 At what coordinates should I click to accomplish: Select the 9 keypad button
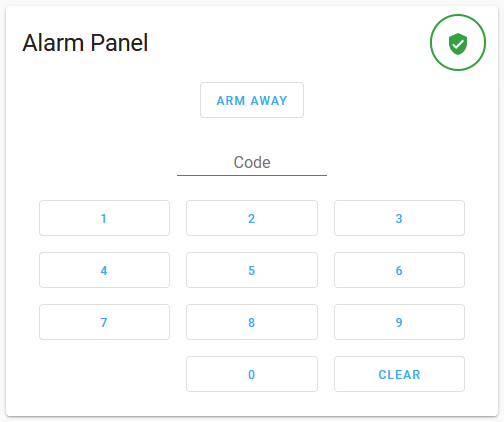pos(399,322)
